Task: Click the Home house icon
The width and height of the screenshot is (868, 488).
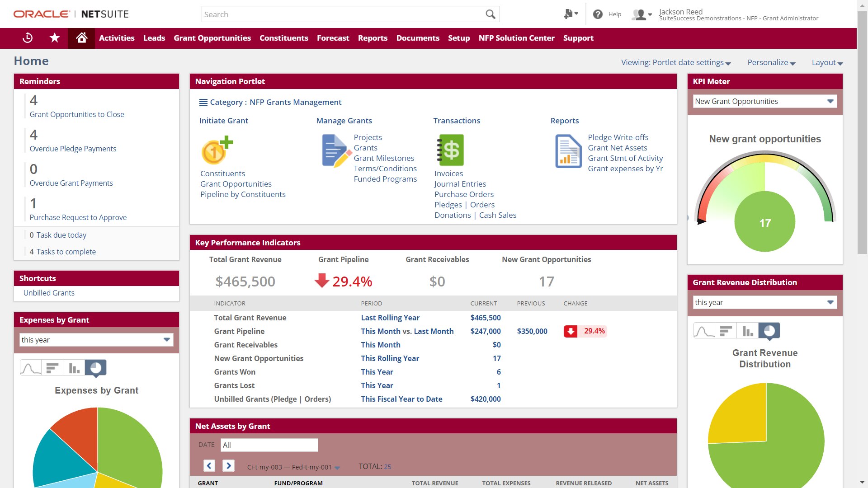Action: (x=81, y=38)
